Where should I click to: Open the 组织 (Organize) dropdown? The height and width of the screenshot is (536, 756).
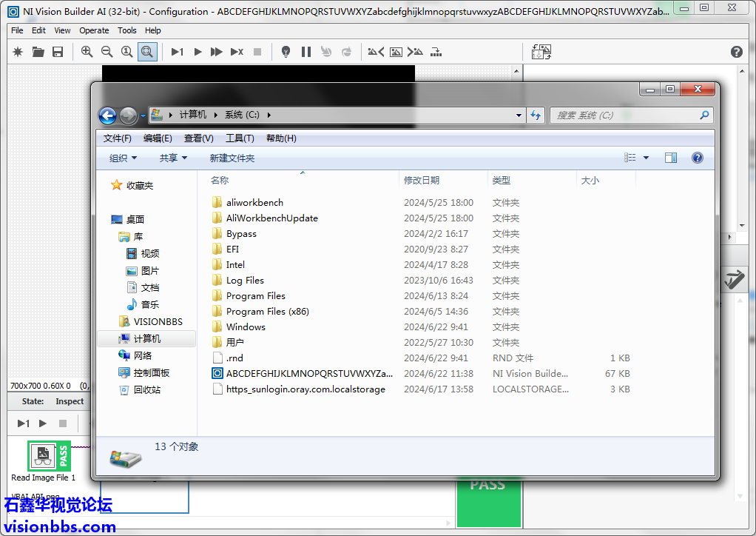[x=123, y=158]
